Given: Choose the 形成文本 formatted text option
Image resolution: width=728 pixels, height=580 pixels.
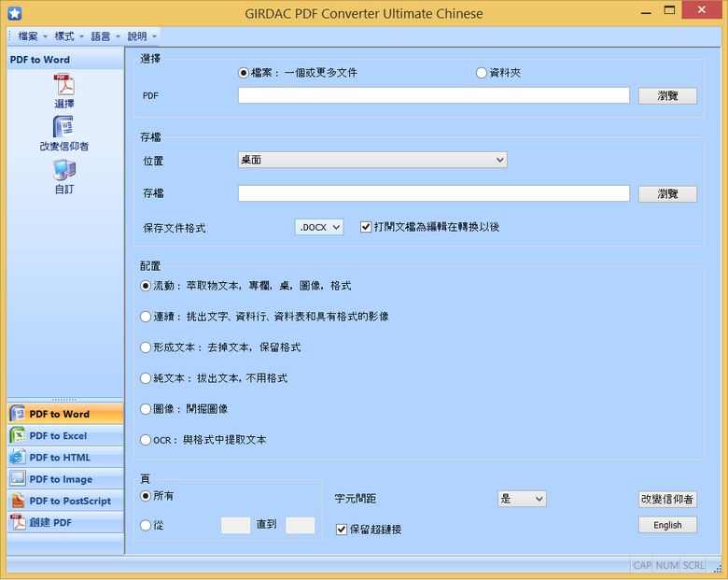Looking at the screenshot, I should click(x=146, y=347).
